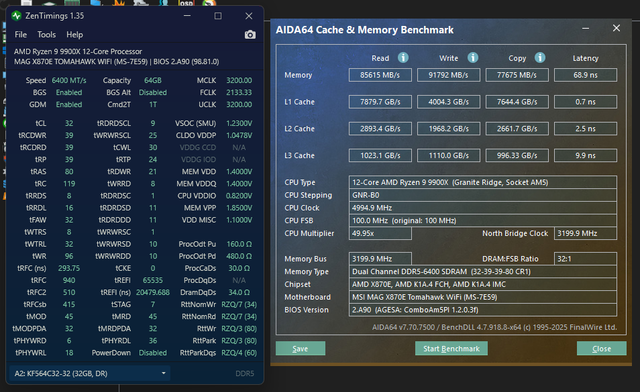Select L1 Cache Copy 7644.4 GB/s
The image size is (640, 392).
pyautogui.click(x=517, y=102)
